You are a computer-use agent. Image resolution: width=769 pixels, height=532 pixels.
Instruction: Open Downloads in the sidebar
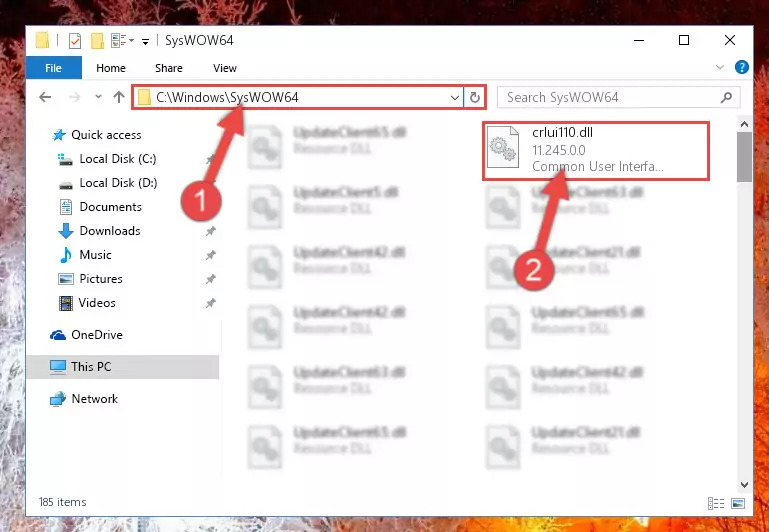pyautogui.click(x=110, y=231)
